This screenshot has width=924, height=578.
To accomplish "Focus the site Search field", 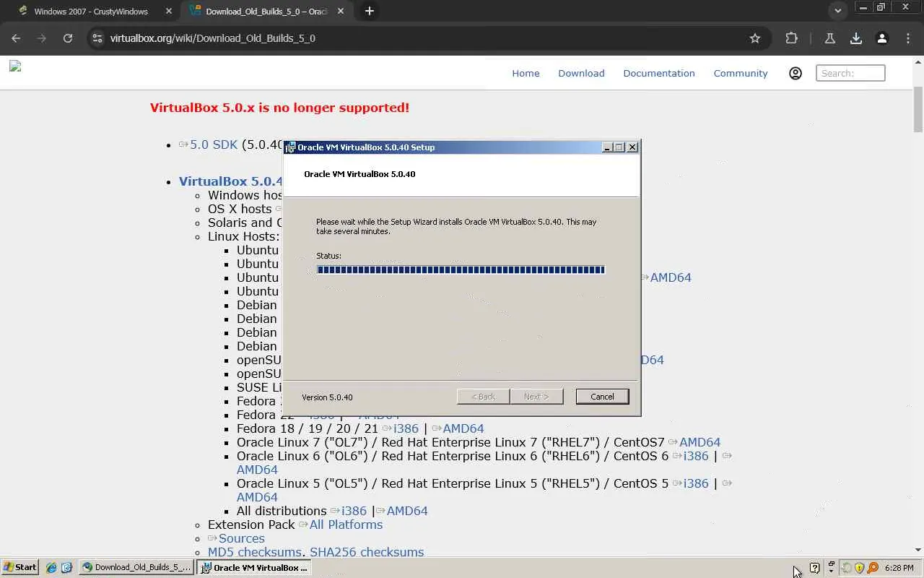I will pos(850,73).
